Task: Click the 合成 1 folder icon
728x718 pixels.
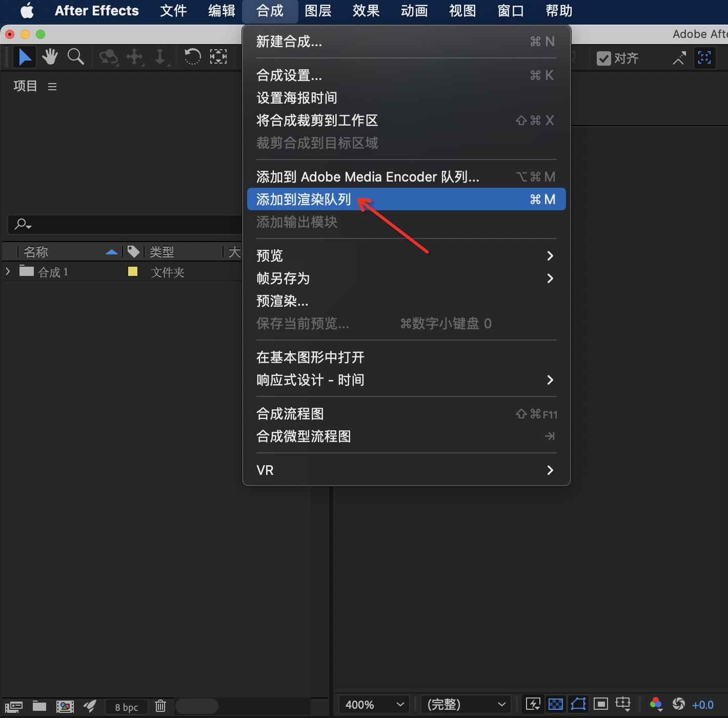Action: [27, 271]
